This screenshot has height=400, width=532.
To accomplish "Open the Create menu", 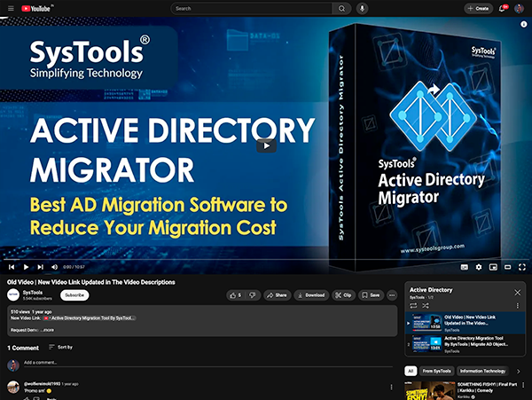I will [478, 9].
